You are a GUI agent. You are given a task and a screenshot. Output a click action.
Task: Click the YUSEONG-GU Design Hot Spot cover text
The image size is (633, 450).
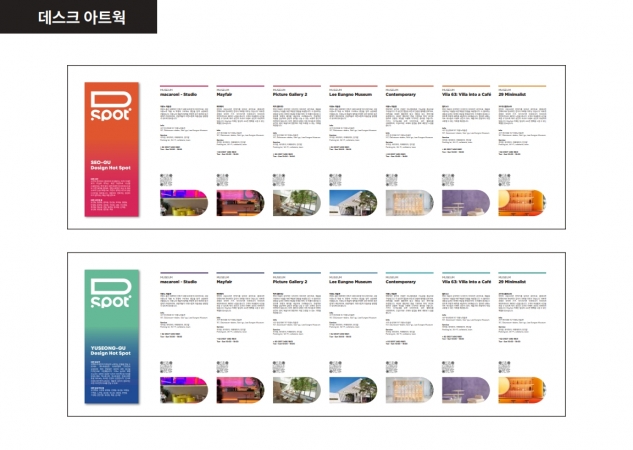pos(108,351)
